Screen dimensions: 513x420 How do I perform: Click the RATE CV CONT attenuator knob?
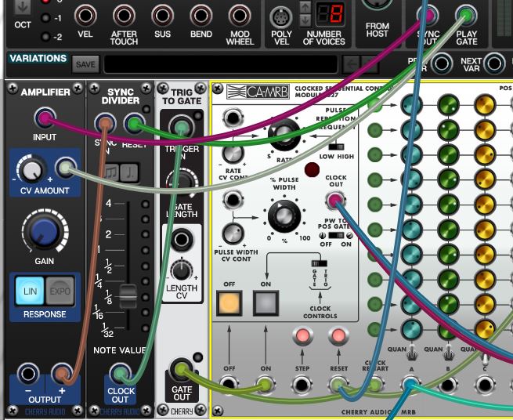tap(233, 154)
